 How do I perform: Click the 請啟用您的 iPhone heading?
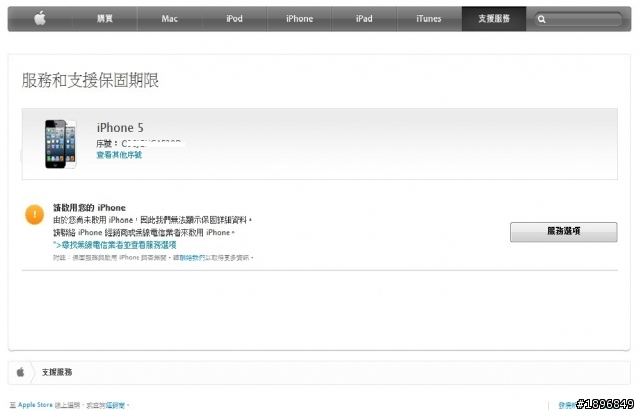[x=89, y=207]
